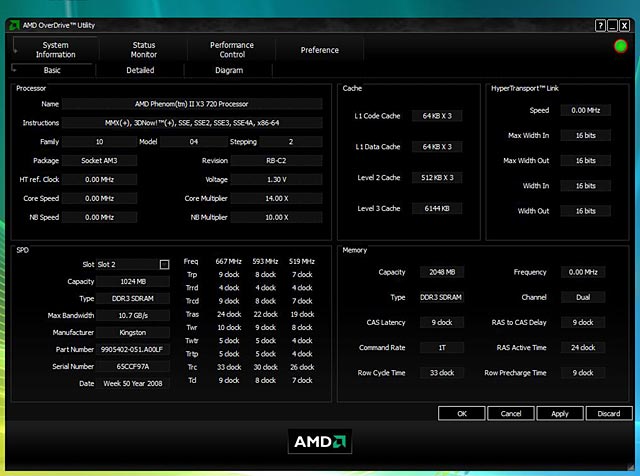Click the Core Multiplier value 14.00 X
The height and width of the screenshot is (476, 640).
(x=276, y=198)
